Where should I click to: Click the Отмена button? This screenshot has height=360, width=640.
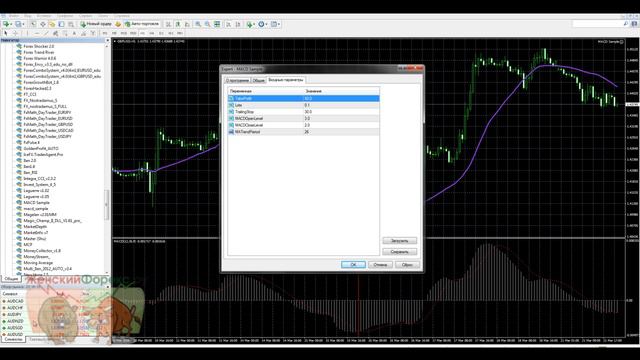pos(380,265)
